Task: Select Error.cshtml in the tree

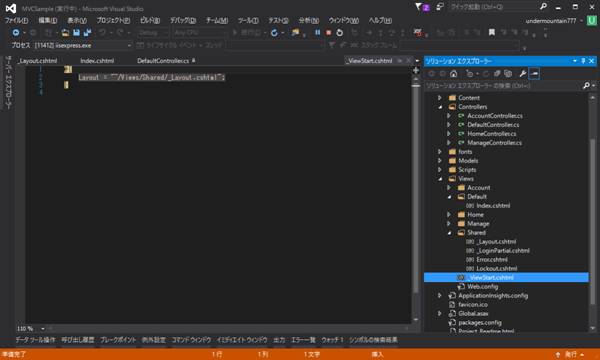Action: 492,260
